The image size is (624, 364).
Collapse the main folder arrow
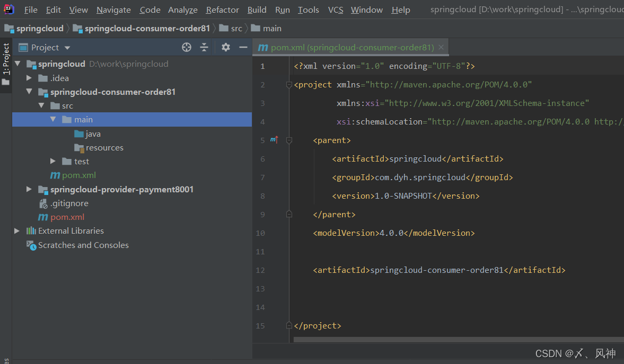(x=53, y=119)
